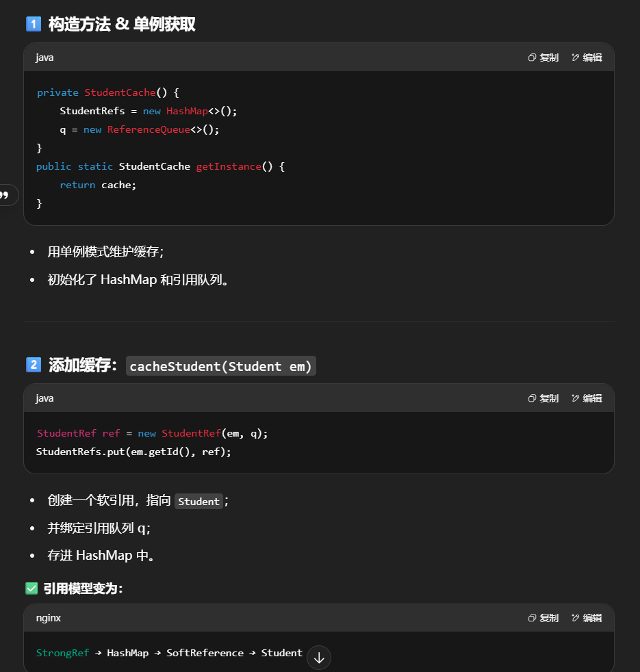Click ReferenceQueue in the constructor code
Image resolution: width=640 pixels, height=672 pixels.
coord(148,129)
